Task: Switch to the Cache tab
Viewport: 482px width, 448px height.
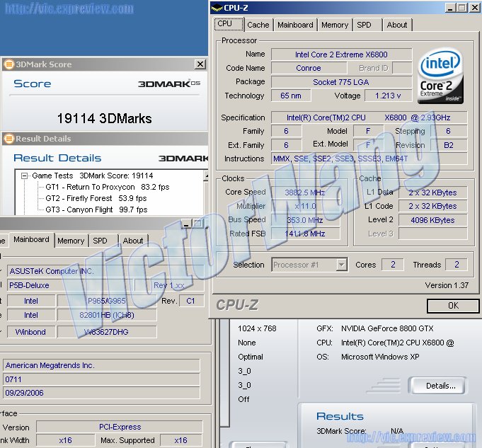Action: [x=258, y=25]
